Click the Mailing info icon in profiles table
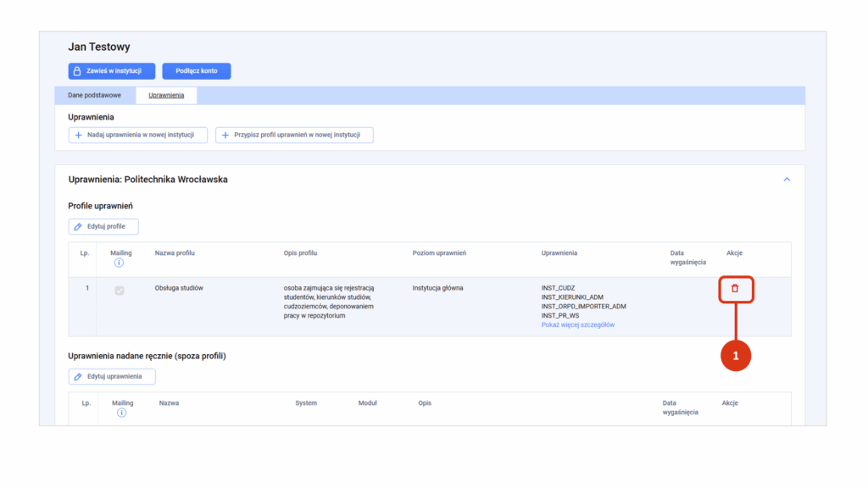Image resolution: width=868 pixels, height=488 pixels. point(119,263)
